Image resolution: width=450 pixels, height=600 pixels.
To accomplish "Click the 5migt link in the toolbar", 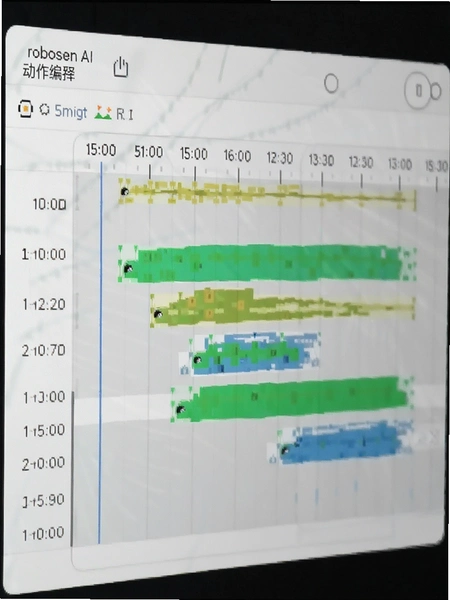I will (70, 111).
